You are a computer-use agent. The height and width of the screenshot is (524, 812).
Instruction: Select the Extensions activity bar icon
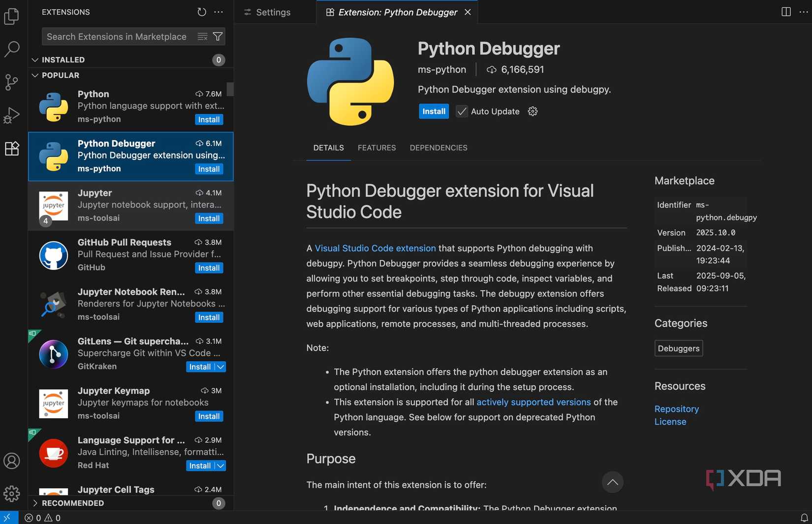(11, 148)
